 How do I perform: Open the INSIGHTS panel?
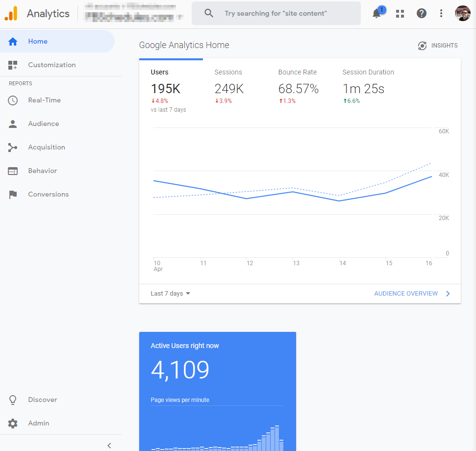438,46
